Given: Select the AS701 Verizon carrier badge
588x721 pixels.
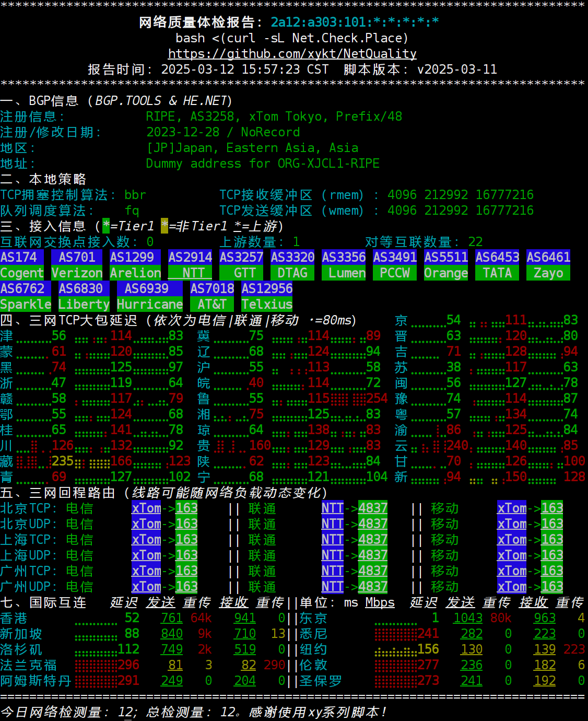Looking at the screenshot, I should 77,265.
